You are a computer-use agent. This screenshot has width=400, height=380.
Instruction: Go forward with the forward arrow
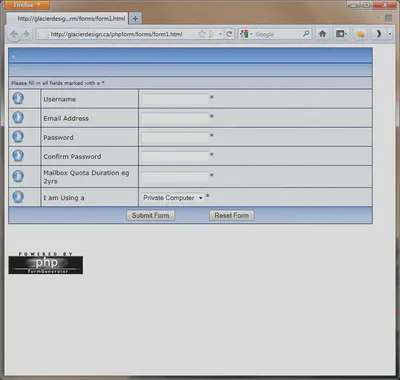[26, 34]
